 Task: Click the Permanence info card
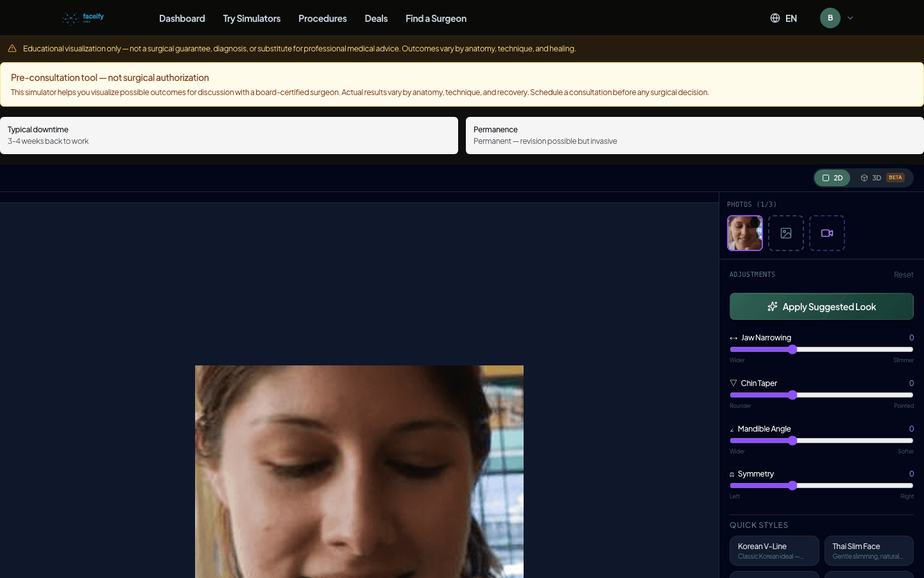click(x=695, y=136)
